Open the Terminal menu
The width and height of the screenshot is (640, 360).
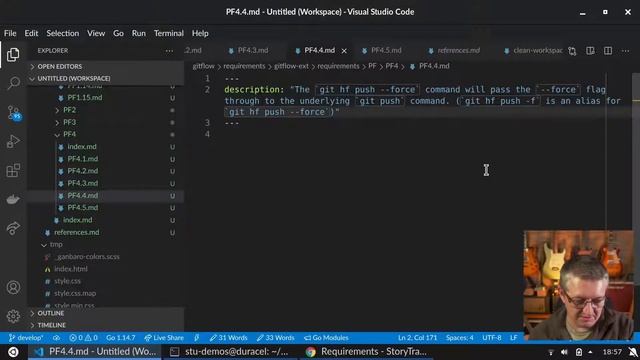click(169, 33)
